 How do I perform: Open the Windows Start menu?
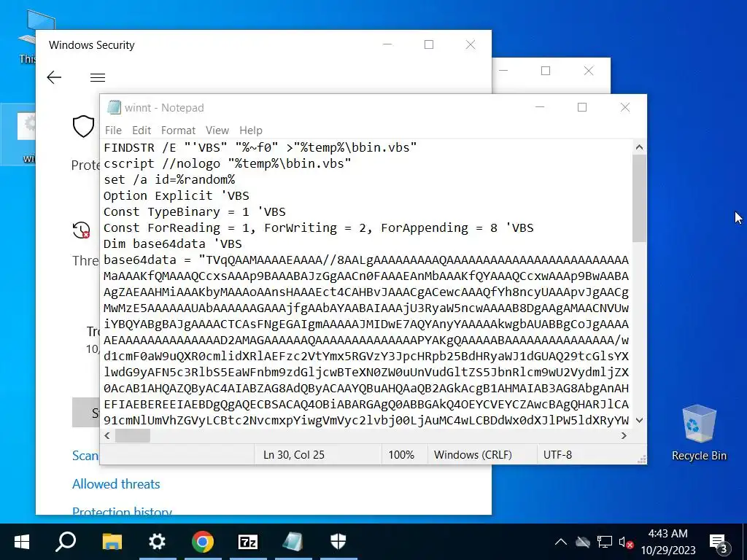[x=21, y=542]
